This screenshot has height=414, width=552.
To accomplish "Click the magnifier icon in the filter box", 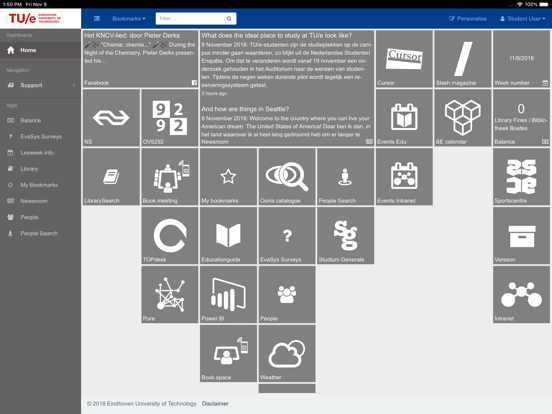I will click(229, 18).
